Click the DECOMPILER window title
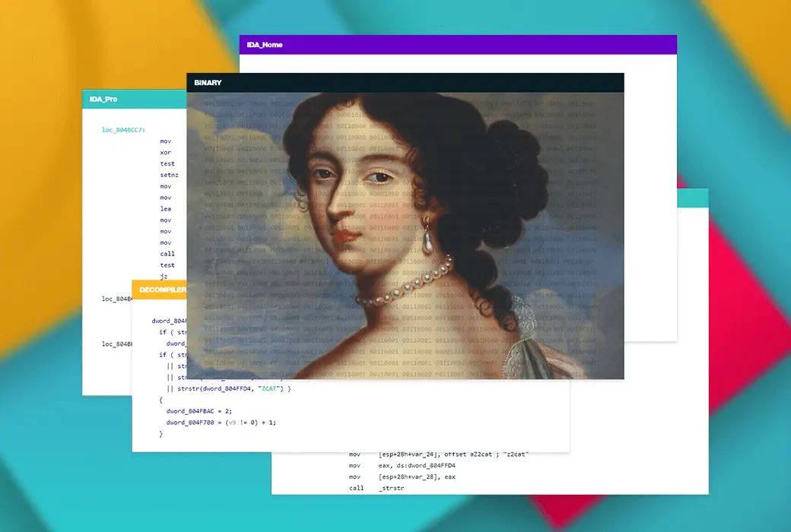The width and height of the screenshot is (791, 532). (x=163, y=290)
